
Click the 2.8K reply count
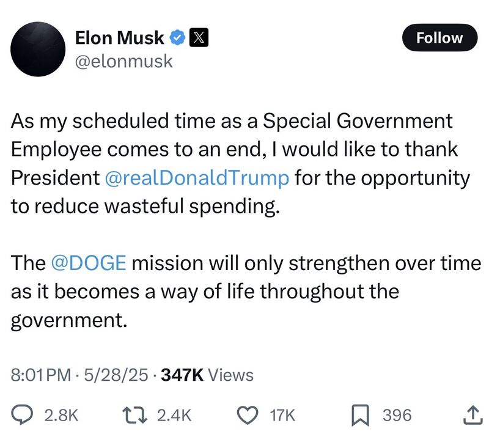point(62,416)
